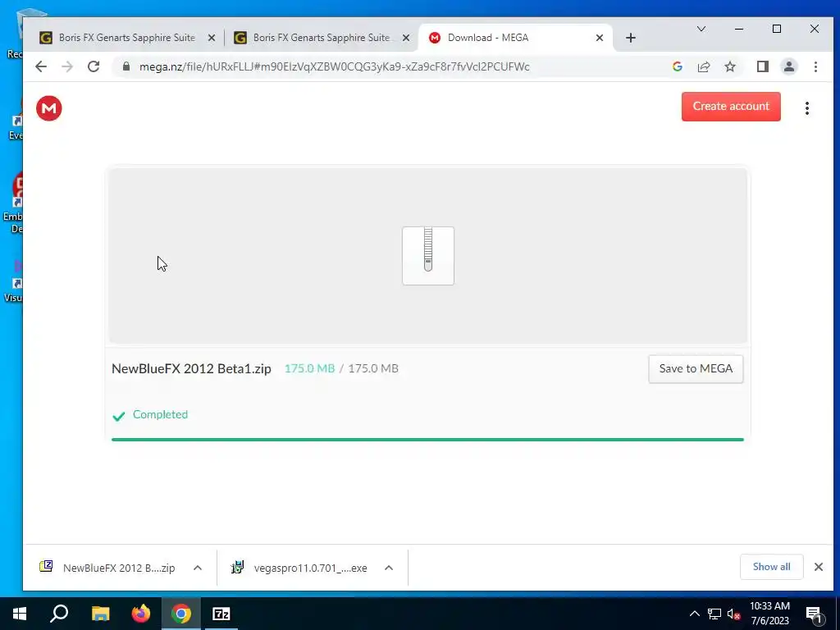The image size is (840, 630).
Task: Click Show all downloads
Action: [771, 566]
